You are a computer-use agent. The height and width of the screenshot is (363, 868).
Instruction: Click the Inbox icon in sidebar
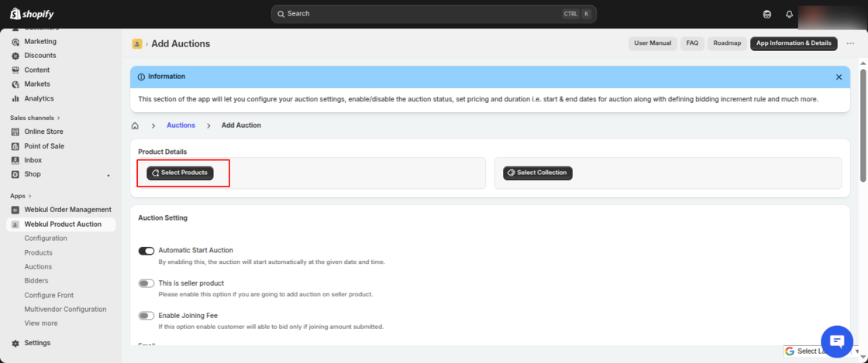15,160
